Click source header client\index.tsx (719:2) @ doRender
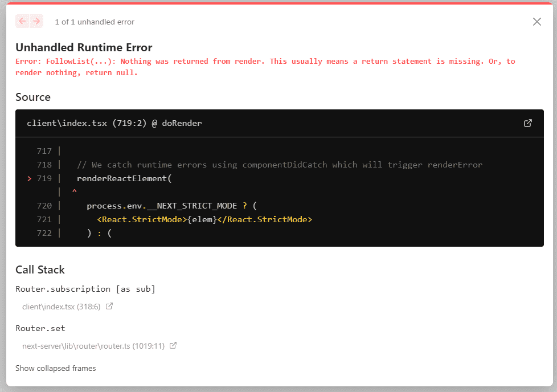Image resolution: width=557 pixels, height=392 pixels. pyautogui.click(x=114, y=123)
